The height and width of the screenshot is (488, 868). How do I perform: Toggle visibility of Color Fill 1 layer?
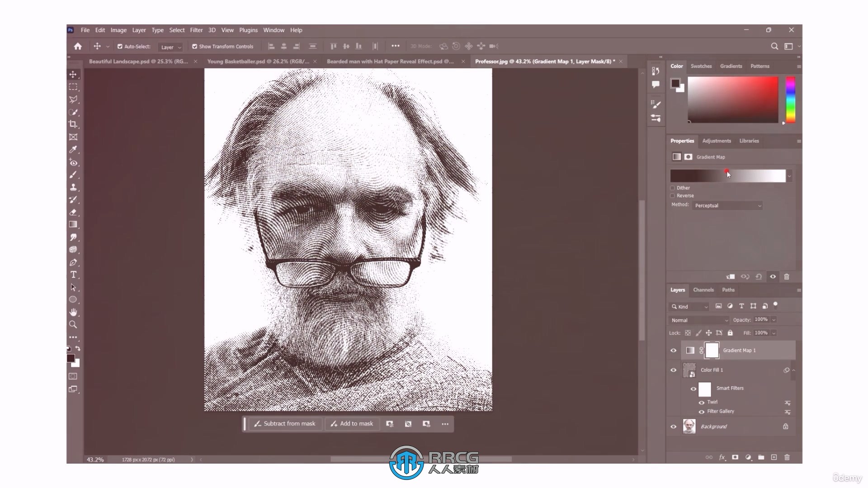(673, 370)
